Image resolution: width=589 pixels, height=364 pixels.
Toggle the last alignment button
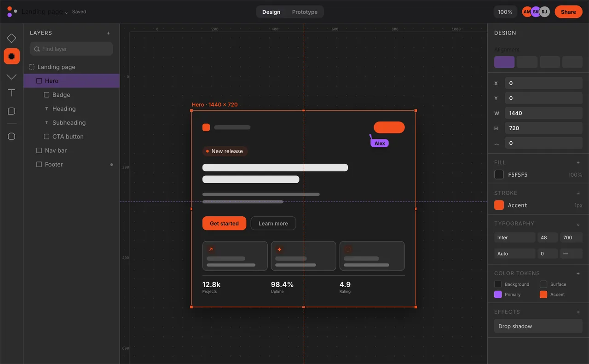click(x=572, y=62)
